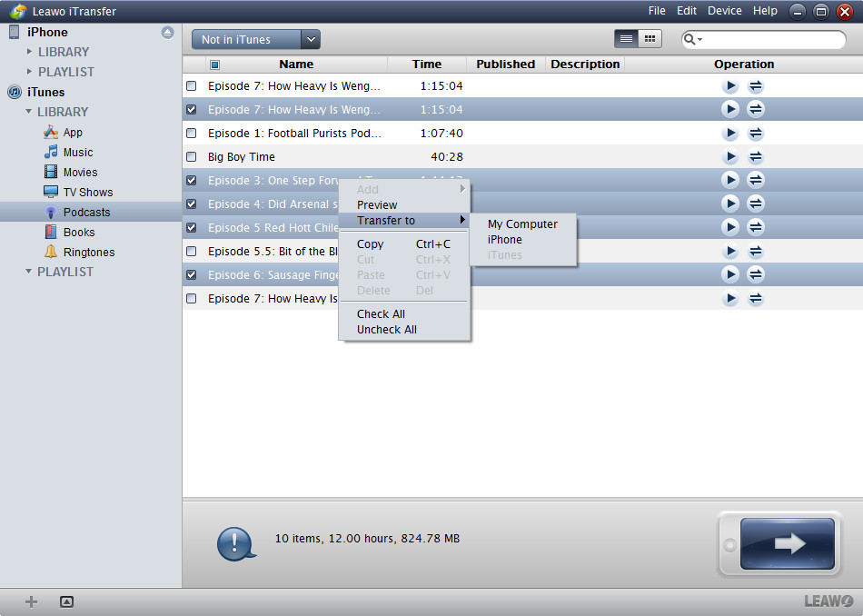Open the File menu
Image resolution: width=863 pixels, height=616 pixels.
coord(657,11)
